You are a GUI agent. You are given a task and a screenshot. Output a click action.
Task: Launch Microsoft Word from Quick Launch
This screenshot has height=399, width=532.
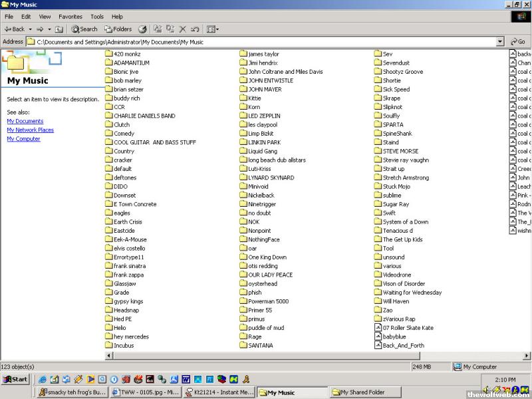tap(186, 379)
